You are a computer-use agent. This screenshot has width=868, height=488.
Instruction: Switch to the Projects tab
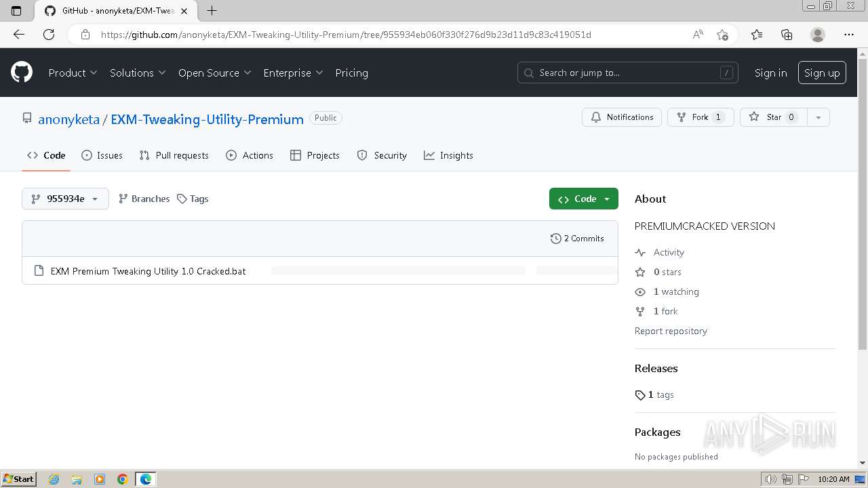tap(315, 155)
